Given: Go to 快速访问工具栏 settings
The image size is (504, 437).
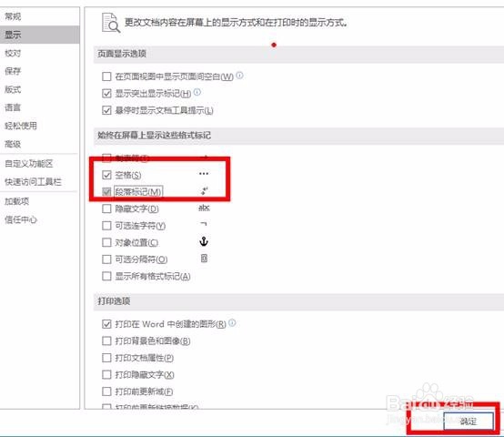Looking at the screenshot, I should [x=39, y=182].
